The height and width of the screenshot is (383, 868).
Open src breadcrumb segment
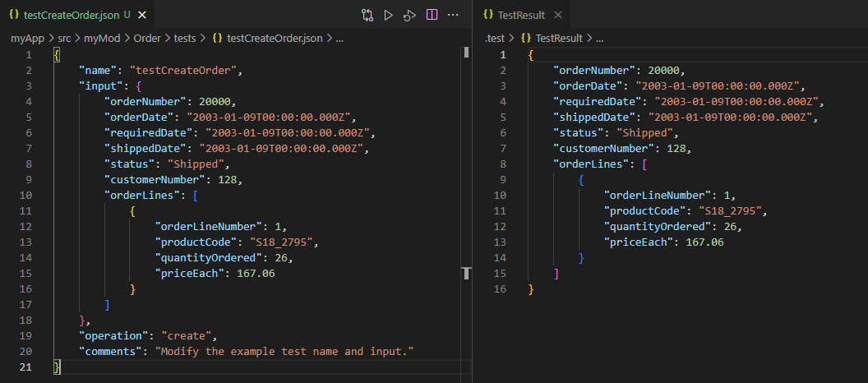[65, 38]
